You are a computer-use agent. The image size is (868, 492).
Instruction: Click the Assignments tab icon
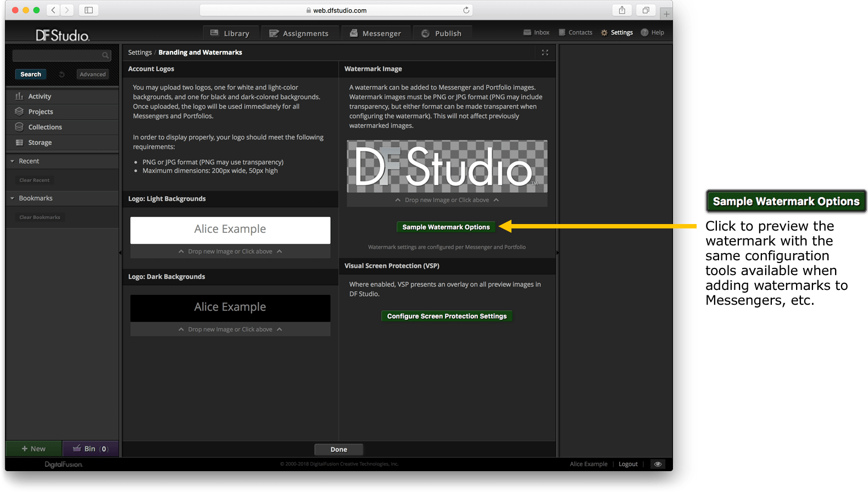(x=274, y=33)
